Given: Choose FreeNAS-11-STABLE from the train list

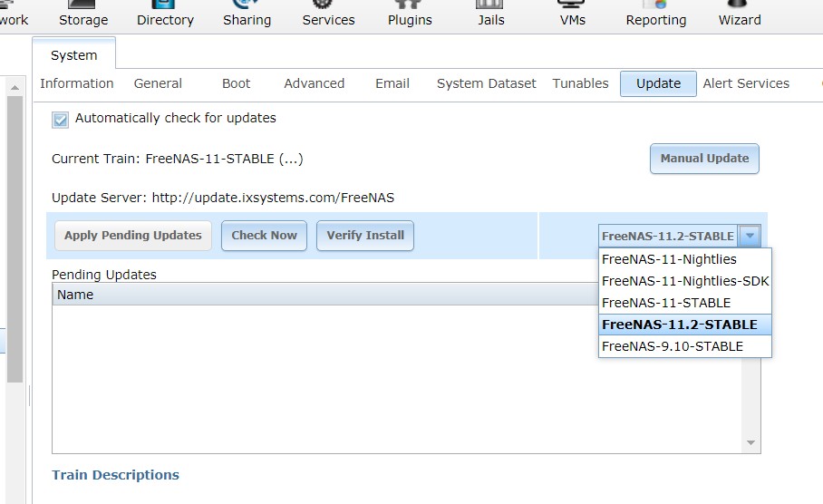Looking at the screenshot, I should [684, 303].
